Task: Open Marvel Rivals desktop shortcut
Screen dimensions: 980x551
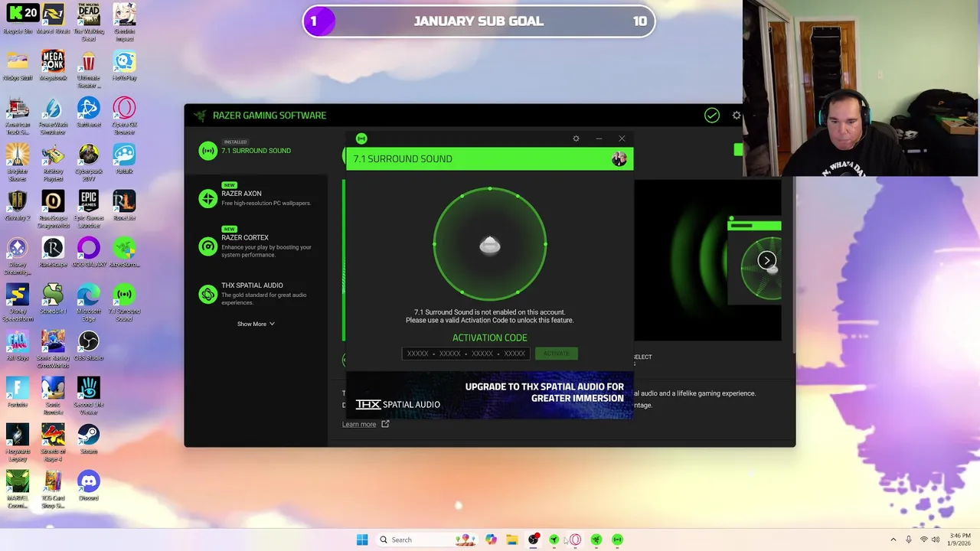Action: [53, 19]
